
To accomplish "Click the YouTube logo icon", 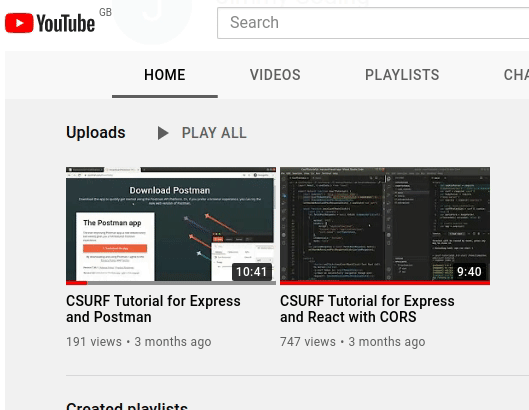I will [19, 23].
